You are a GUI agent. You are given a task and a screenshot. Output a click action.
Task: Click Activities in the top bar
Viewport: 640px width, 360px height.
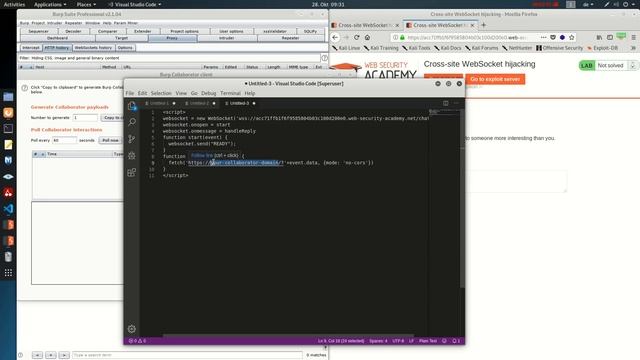(x=14, y=4)
